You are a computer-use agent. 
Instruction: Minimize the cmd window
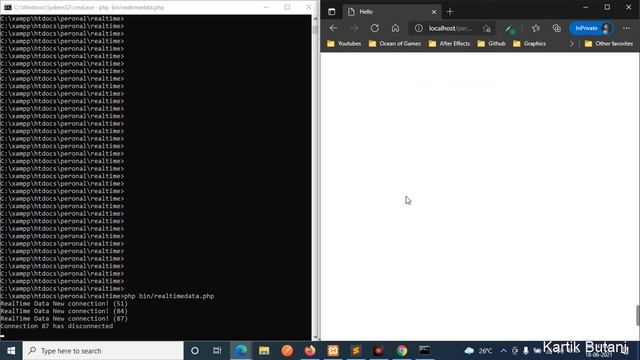(x=266, y=7)
